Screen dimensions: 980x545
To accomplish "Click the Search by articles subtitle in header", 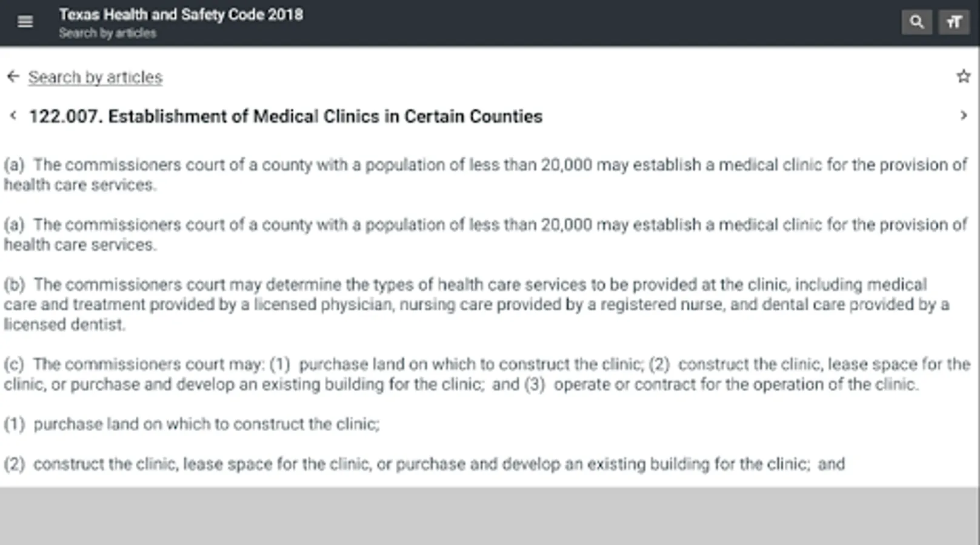I will pyautogui.click(x=107, y=33).
